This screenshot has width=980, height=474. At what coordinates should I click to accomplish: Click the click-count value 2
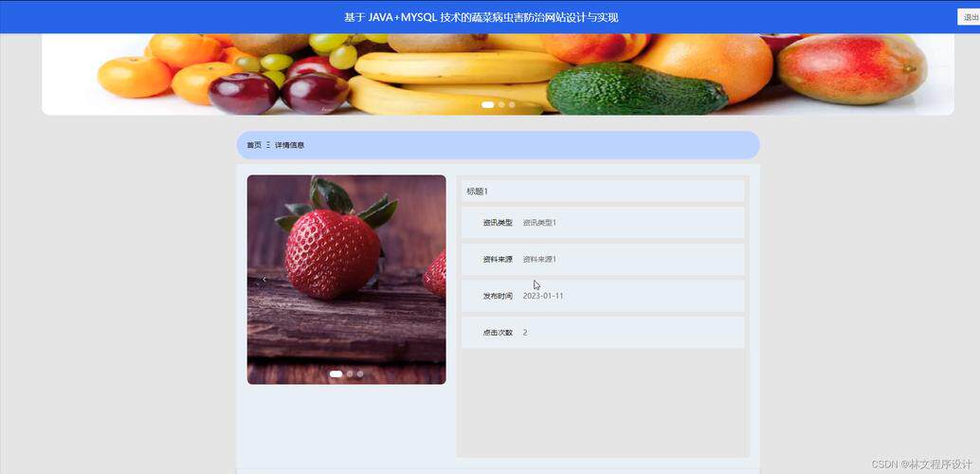pyautogui.click(x=525, y=333)
